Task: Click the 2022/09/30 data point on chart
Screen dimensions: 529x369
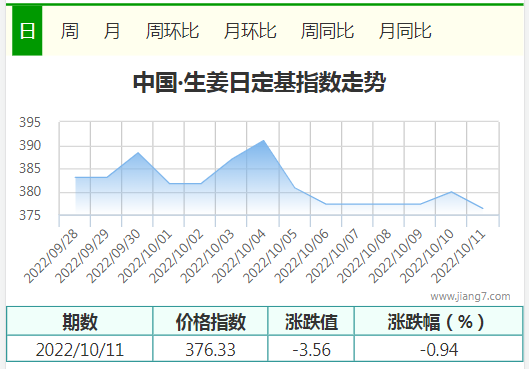Action: point(138,152)
